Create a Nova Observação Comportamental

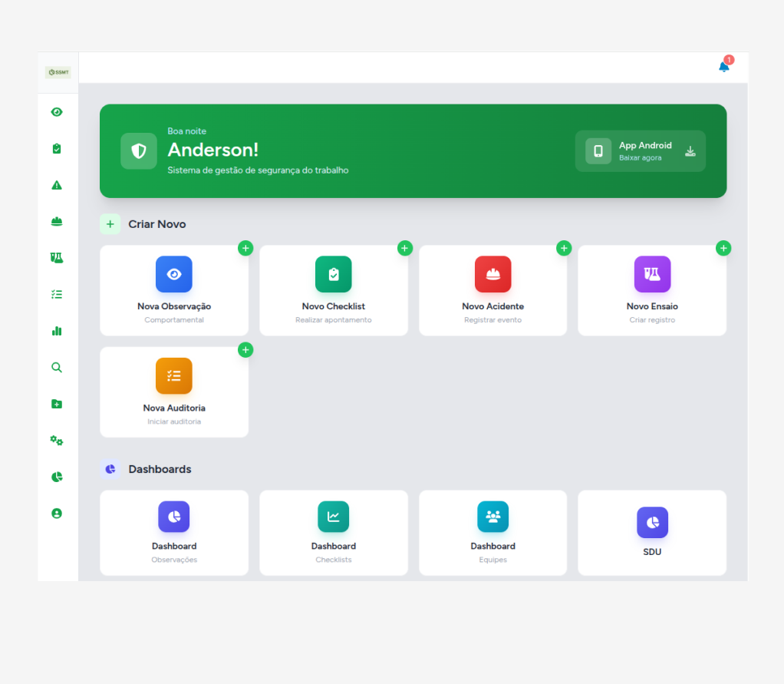coord(174,290)
